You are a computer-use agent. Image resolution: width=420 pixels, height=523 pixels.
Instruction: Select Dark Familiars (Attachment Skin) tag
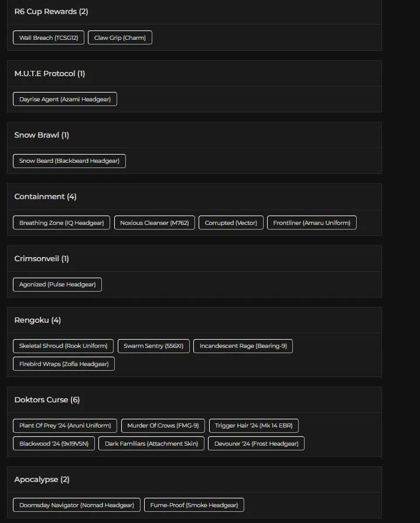(151, 443)
